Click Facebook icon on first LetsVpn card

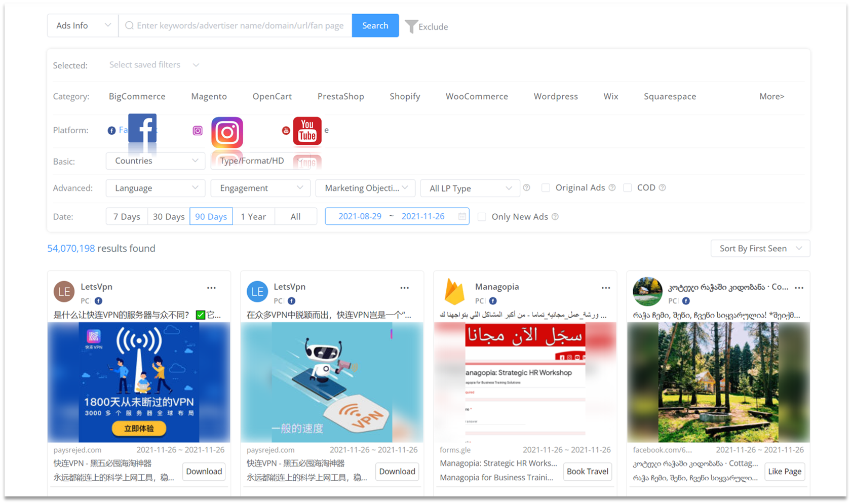pos(98,301)
